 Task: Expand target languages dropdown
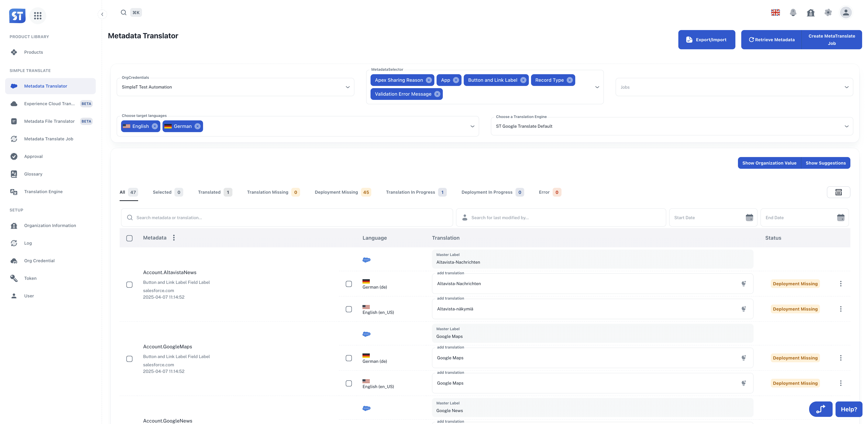pyautogui.click(x=472, y=126)
